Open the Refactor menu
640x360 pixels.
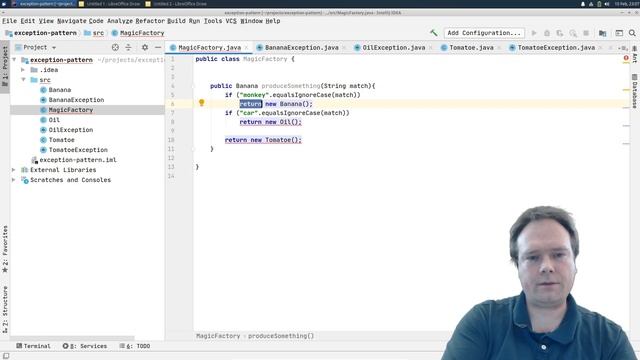150,21
